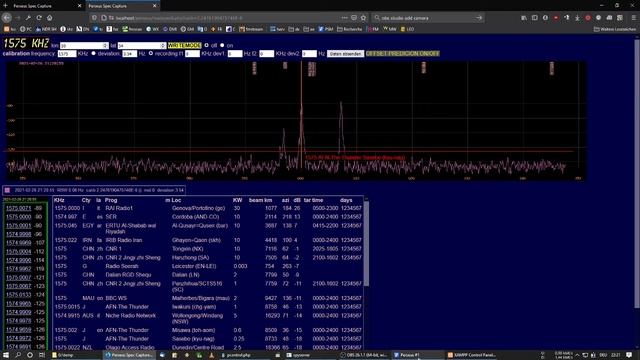Focus the recording f1 input field
The image size is (640, 360).
(192, 54)
